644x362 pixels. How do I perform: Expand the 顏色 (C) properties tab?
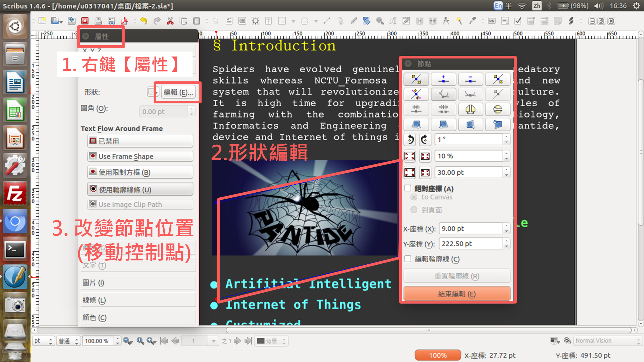point(139,317)
